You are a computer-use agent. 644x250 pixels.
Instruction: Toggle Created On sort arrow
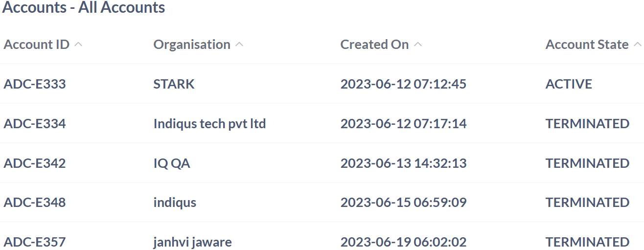point(417,45)
